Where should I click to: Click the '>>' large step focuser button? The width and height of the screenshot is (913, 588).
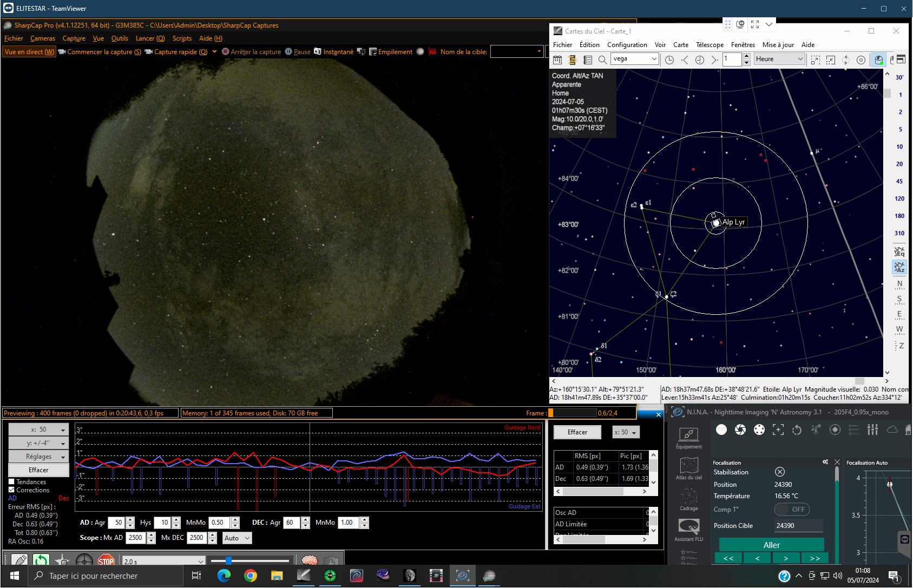815,558
